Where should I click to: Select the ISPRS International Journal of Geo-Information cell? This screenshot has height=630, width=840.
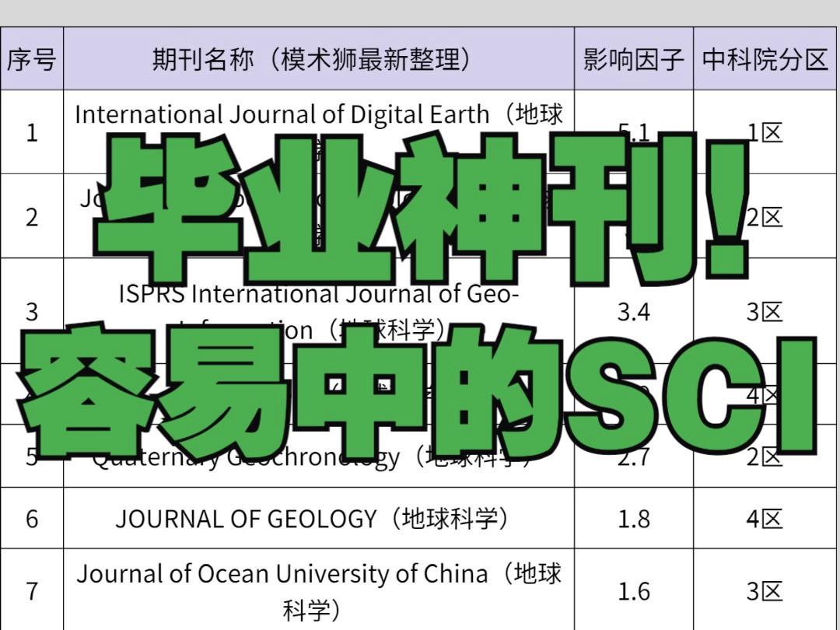[x=319, y=311]
